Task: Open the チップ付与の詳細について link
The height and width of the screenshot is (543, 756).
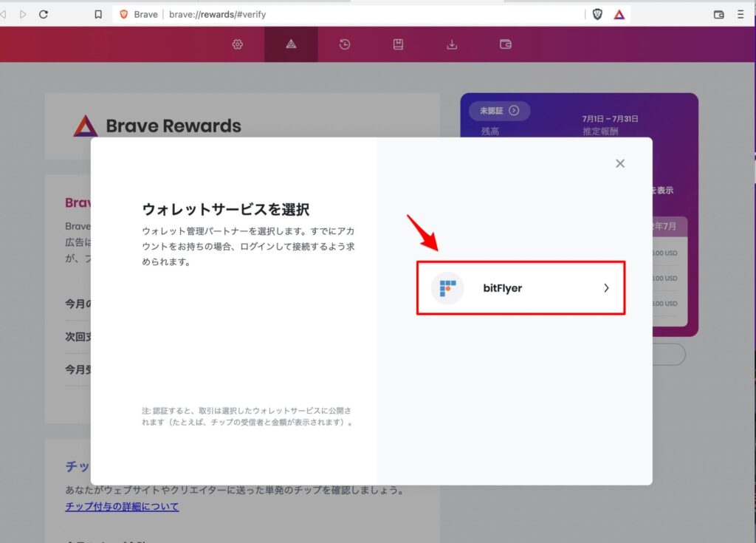Action: coord(122,507)
